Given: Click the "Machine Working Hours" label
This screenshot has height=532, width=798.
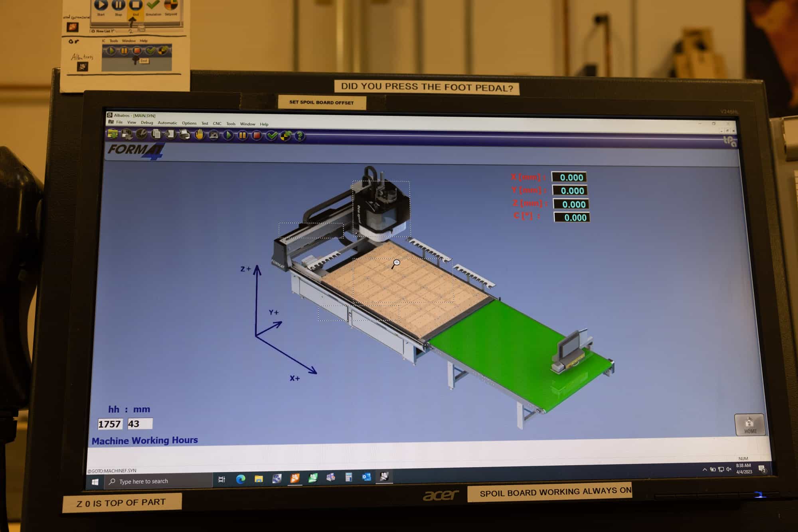Looking at the screenshot, I should click(x=145, y=440).
